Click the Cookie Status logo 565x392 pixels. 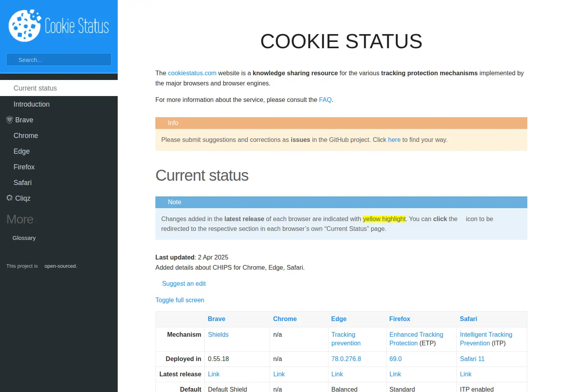pyautogui.click(x=59, y=26)
